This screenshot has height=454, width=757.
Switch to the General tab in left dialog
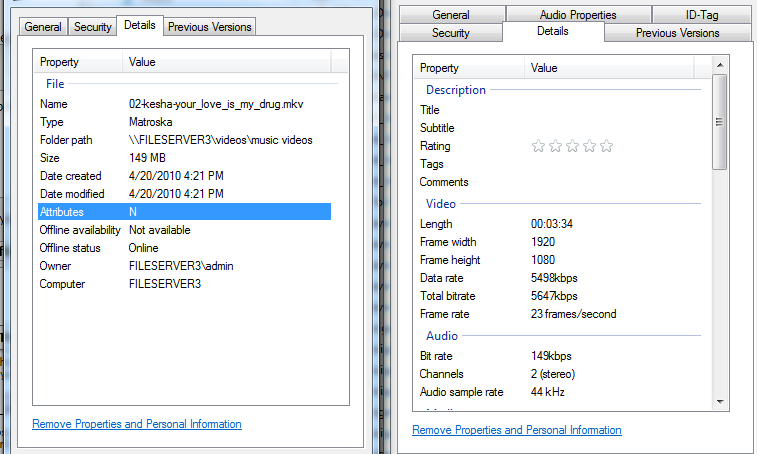43,27
